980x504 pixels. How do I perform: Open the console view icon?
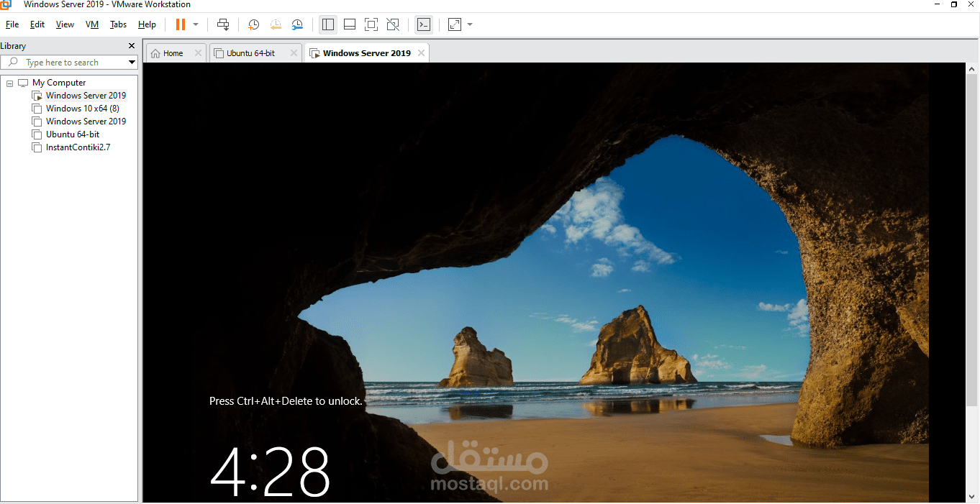(424, 24)
